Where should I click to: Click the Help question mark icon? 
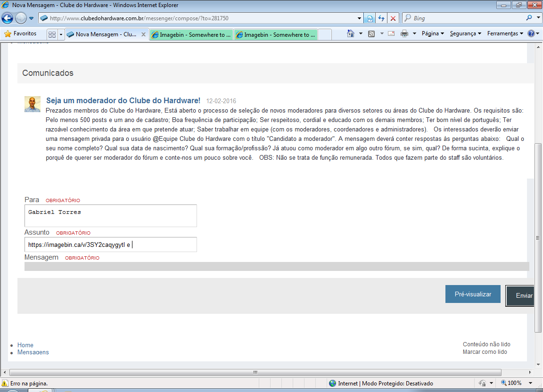[x=531, y=33]
